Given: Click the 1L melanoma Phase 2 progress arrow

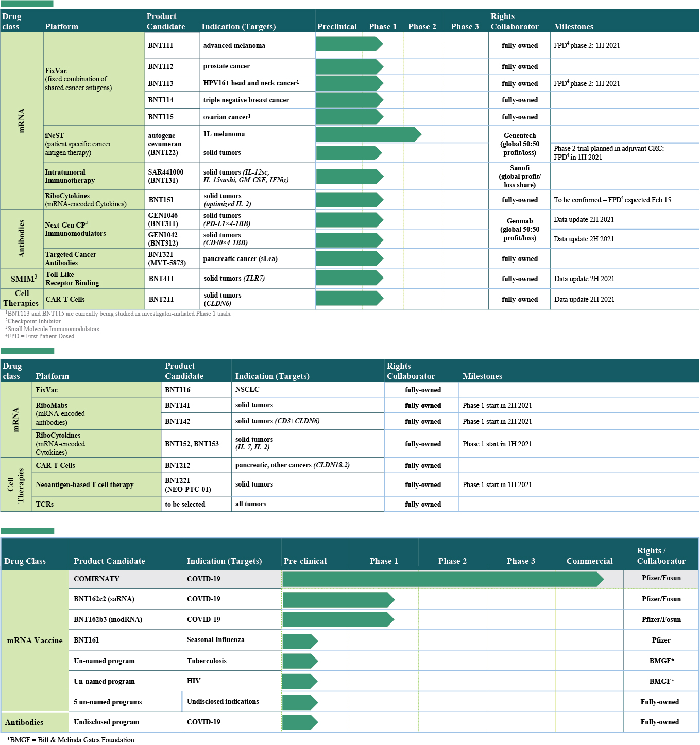Looking at the screenshot, I should pyautogui.click(x=368, y=134).
